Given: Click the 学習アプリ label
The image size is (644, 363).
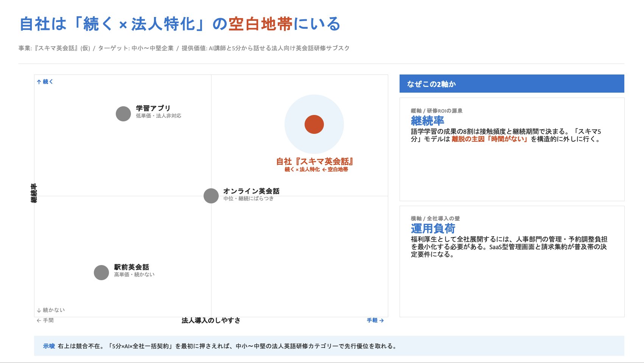Looking at the screenshot, I should tap(153, 108).
